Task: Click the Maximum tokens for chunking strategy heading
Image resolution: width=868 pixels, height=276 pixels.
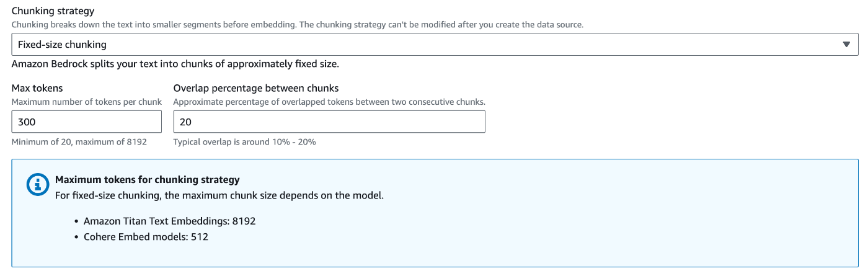Action: [147, 180]
